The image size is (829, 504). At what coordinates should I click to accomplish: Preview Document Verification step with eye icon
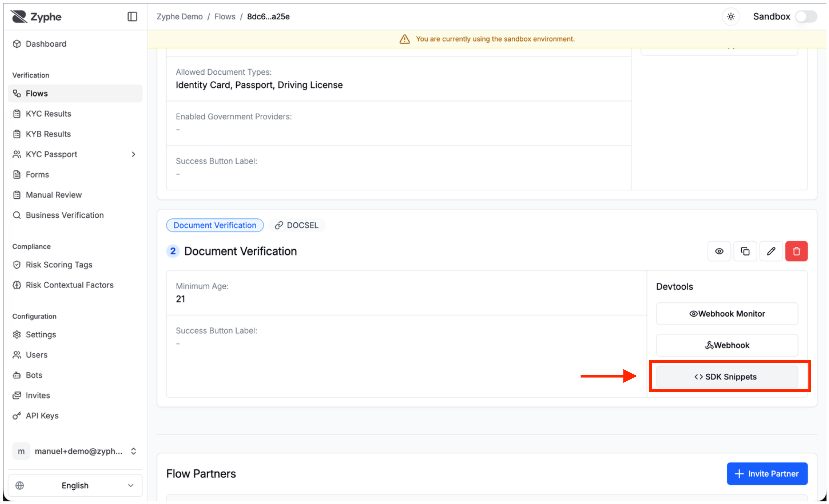(719, 251)
